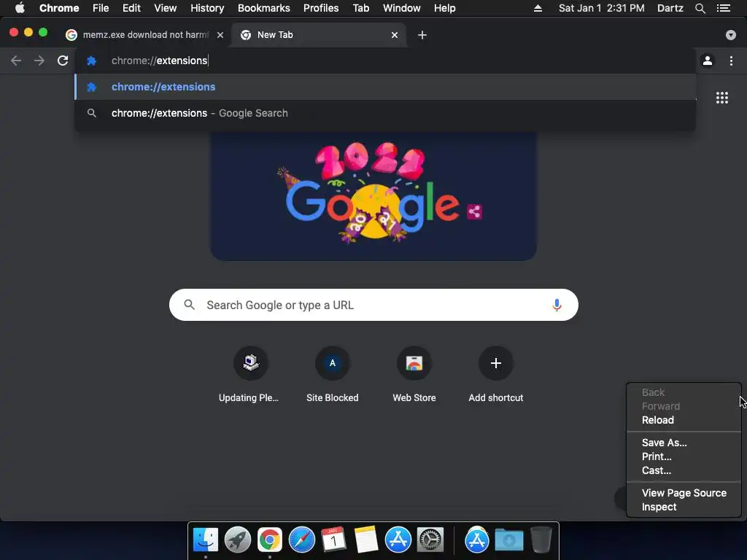Open the Apple menu
The height and width of the screenshot is (560, 747).
(20, 8)
